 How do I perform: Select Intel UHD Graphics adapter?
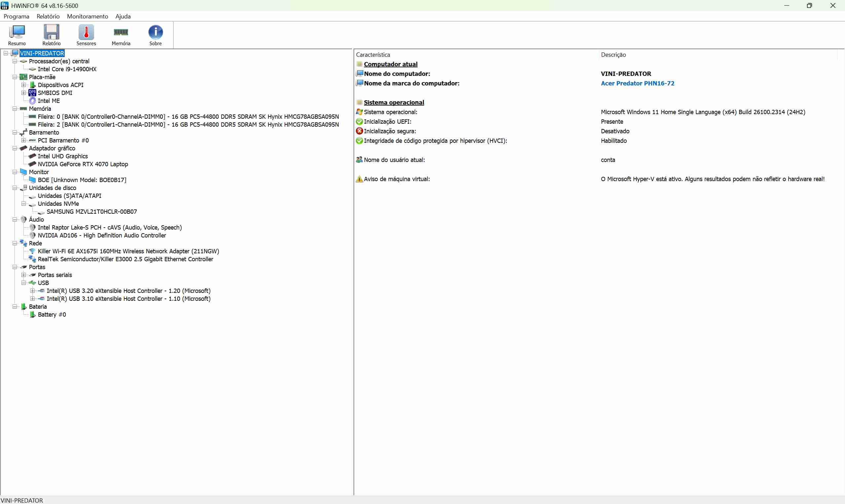(62, 156)
